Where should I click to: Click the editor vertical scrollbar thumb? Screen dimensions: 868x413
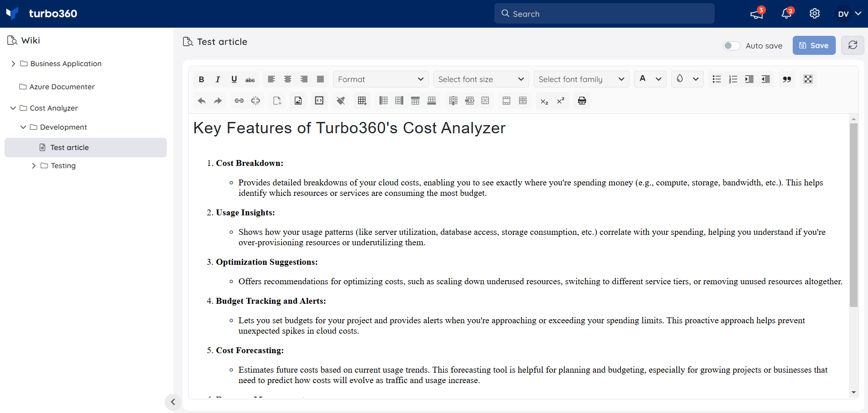(853, 215)
